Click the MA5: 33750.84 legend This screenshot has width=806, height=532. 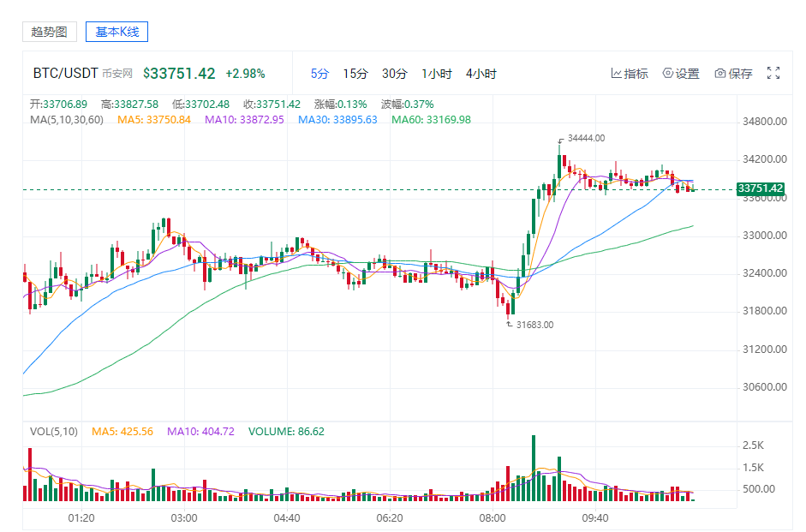point(154,120)
